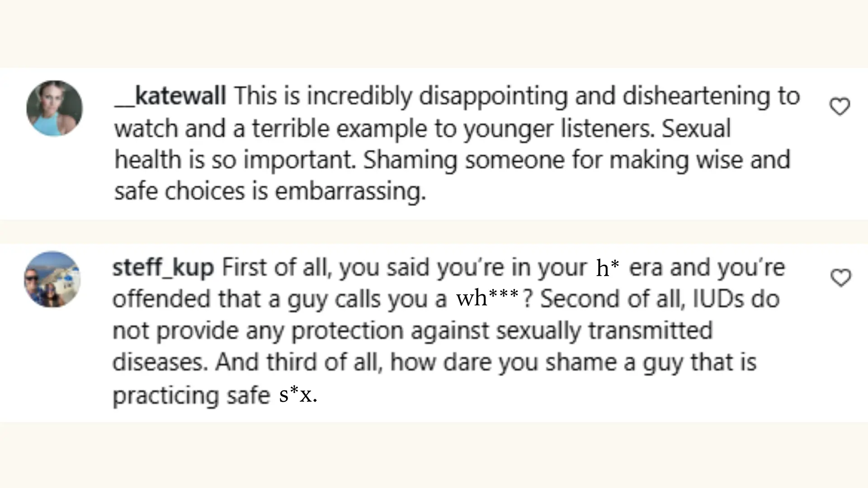Click the censored "s*x." ending the comment
Image resolution: width=868 pixels, height=488 pixels.
coord(298,394)
